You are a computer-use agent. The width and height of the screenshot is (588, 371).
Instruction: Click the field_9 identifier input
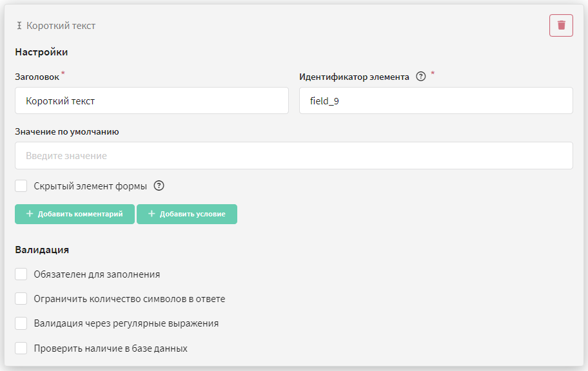click(x=436, y=100)
